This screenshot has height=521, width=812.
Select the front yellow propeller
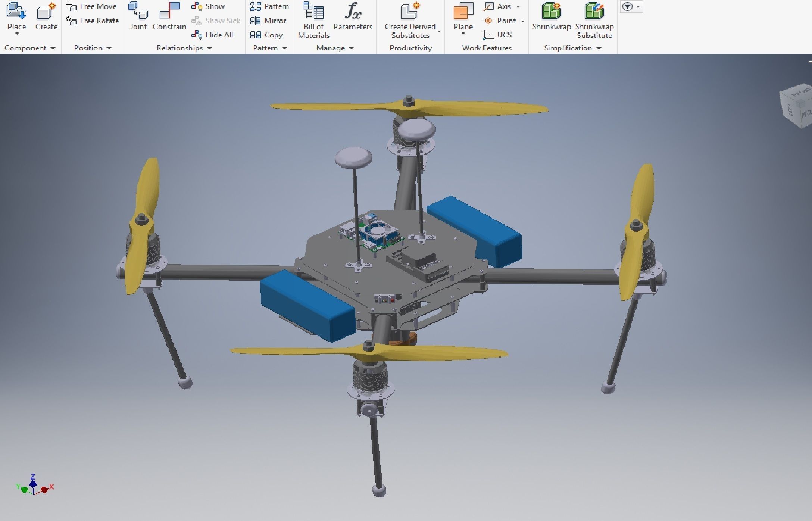coord(369,352)
